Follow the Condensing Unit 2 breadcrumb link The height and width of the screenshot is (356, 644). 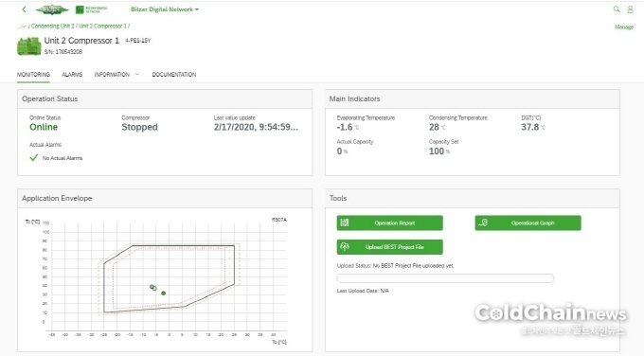coord(53,26)
